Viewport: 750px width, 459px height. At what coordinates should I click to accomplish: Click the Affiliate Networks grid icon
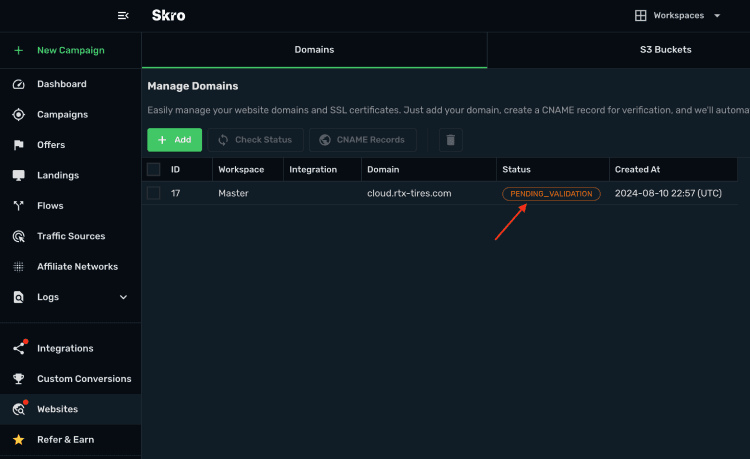(19, 267)
